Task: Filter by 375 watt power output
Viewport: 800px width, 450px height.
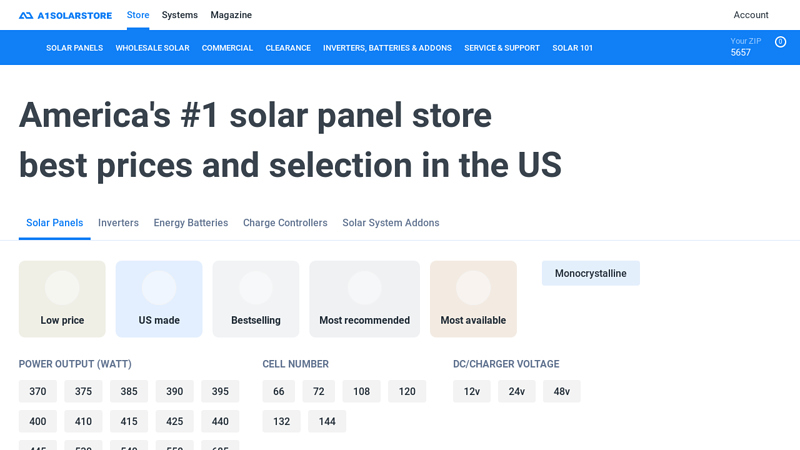Action: pos(83,391)
